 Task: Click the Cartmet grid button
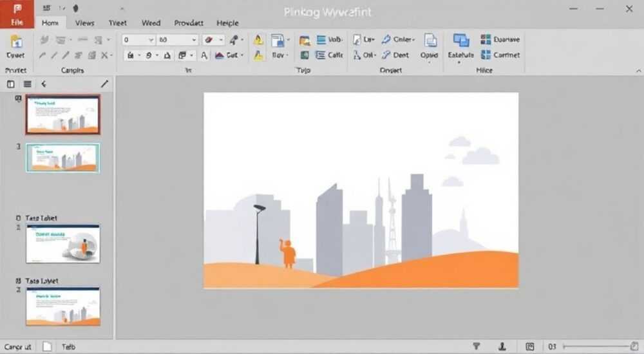500,55
